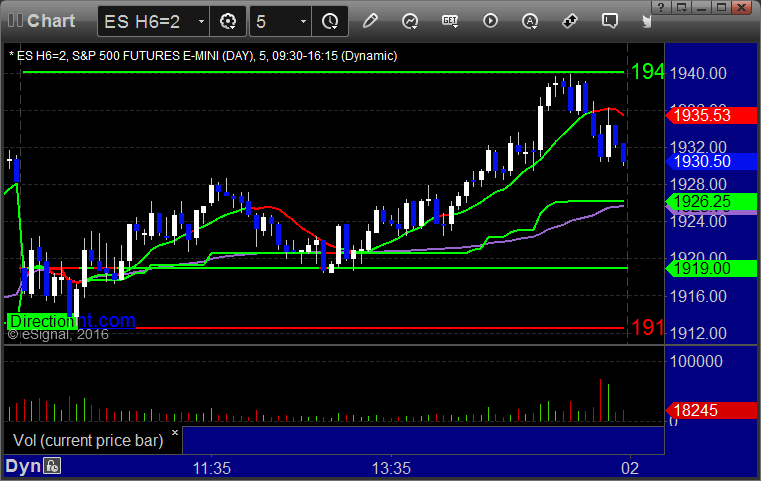761x481 pixels.
Task: Select the Vol (current price bar) tab
Action: [88, 440]
